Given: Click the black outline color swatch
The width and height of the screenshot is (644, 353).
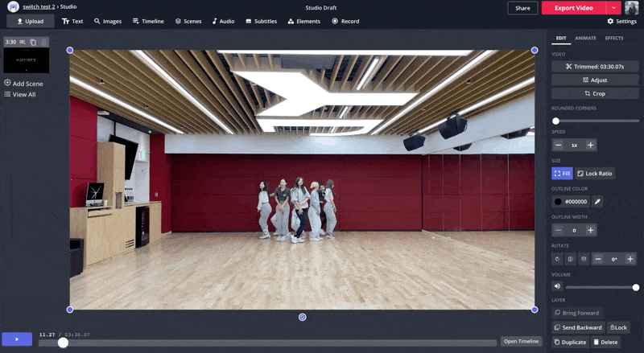Looking at the screenshot, I should [558, 202].
